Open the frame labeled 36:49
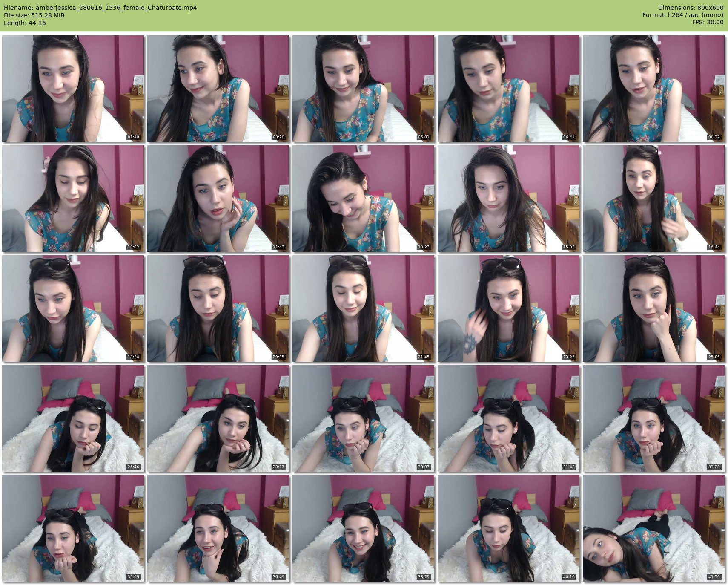Viewport: 728px width, 585px height. tap(218, 528)
